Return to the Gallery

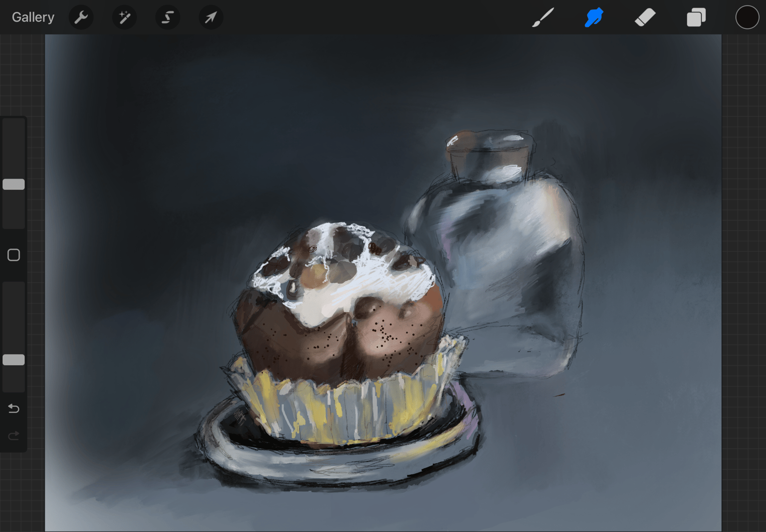33,17
